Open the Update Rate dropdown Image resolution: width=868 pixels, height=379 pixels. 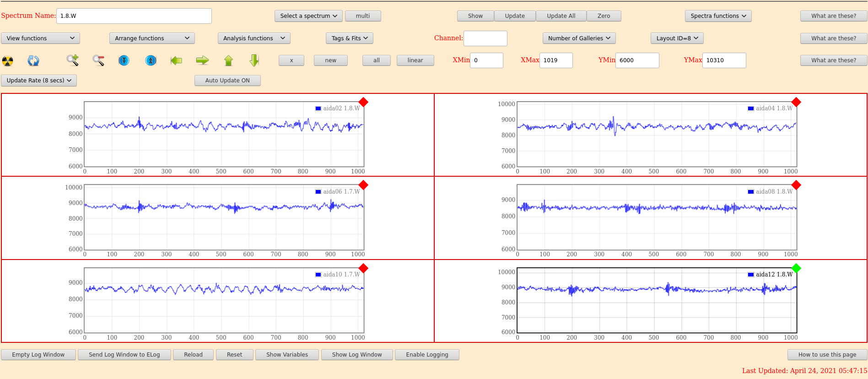tap(39, 81)
